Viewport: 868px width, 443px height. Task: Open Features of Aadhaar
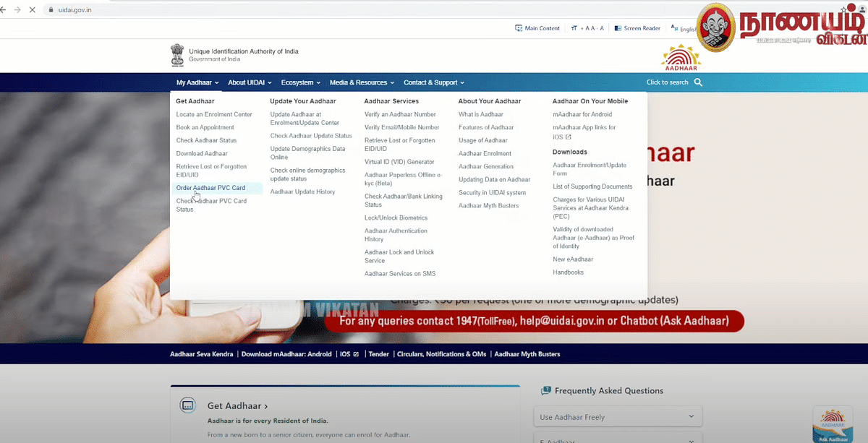pyautogui.click(x=486, y=127)
